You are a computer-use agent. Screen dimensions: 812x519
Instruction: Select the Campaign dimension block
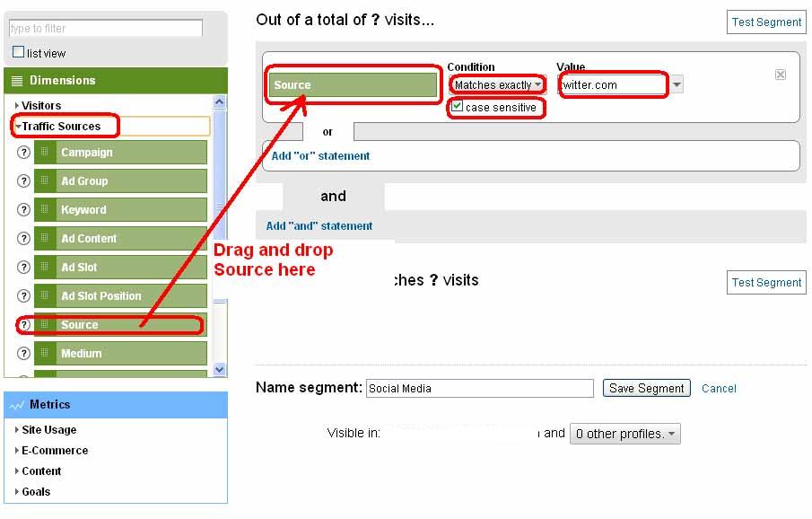pos(120,153)
